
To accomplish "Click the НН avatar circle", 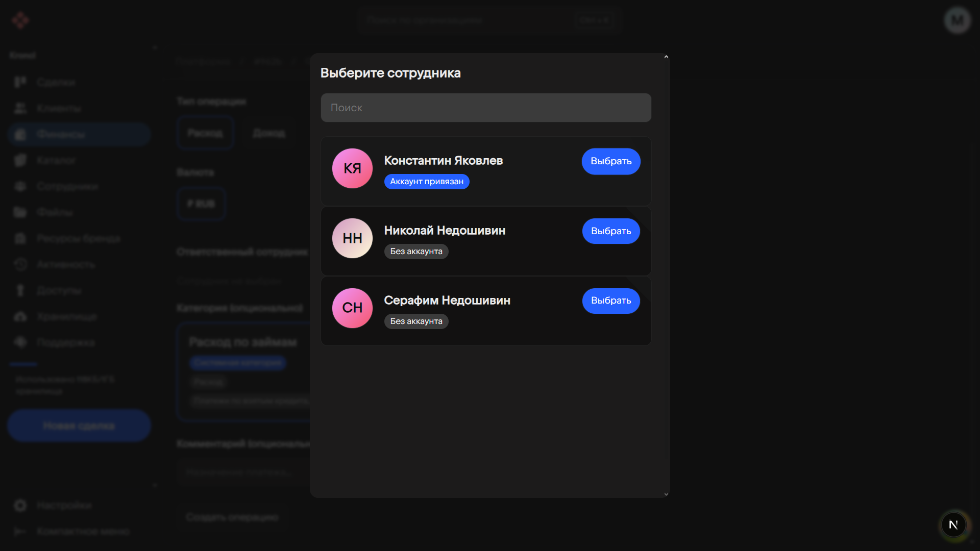I will [x=352, y=238].
